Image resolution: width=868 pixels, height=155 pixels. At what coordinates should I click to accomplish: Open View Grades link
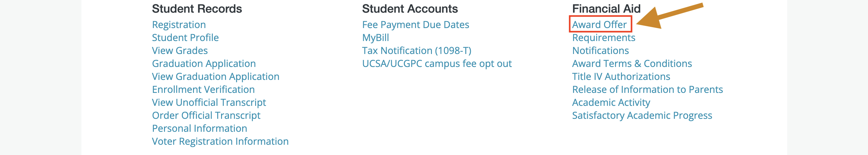click(179, 51)
